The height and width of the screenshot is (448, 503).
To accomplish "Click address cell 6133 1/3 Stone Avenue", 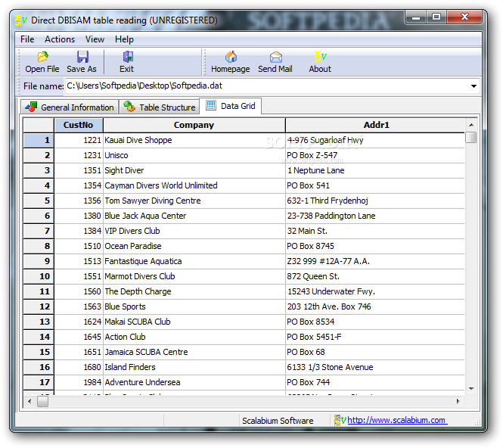I will tap(375, 367).
